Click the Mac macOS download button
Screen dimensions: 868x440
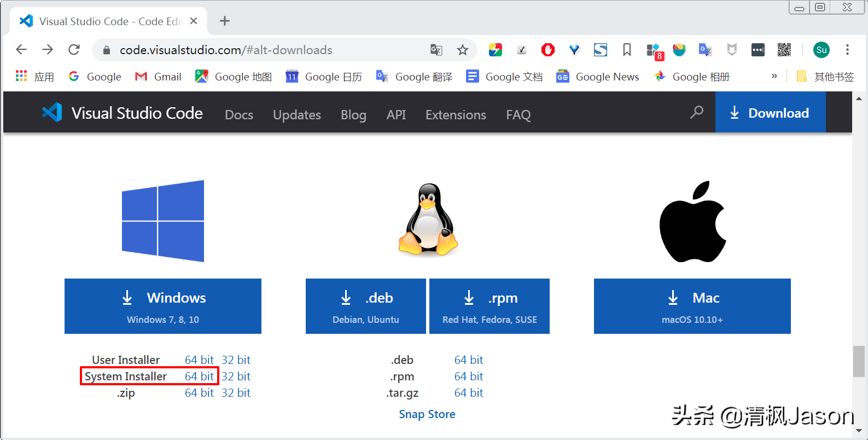coord(692,306)
